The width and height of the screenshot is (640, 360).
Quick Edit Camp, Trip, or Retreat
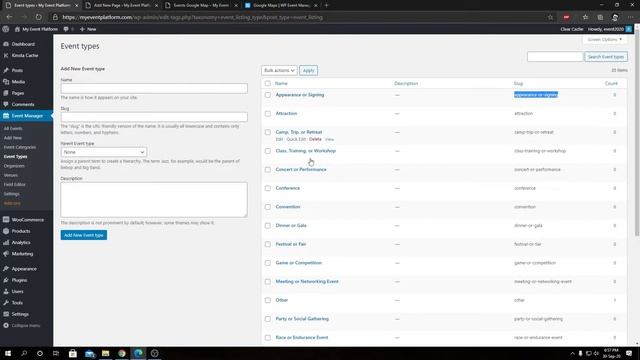(296, 139)
